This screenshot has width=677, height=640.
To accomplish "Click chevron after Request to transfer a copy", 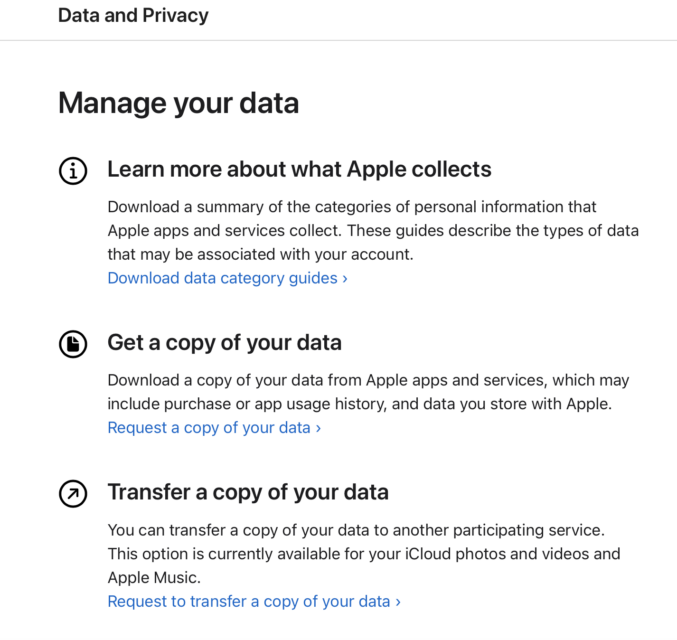I will [x=398, y=602].
